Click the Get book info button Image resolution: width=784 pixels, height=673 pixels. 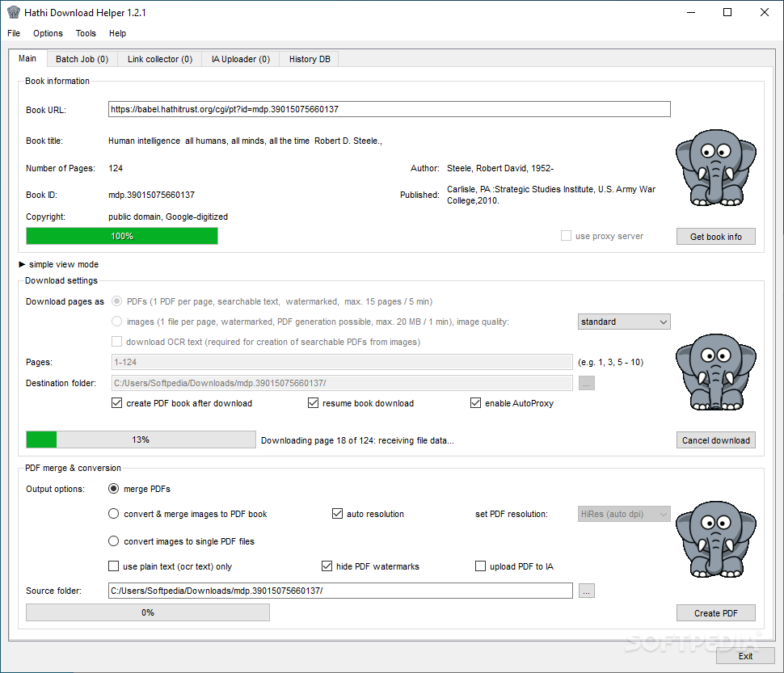715,237
